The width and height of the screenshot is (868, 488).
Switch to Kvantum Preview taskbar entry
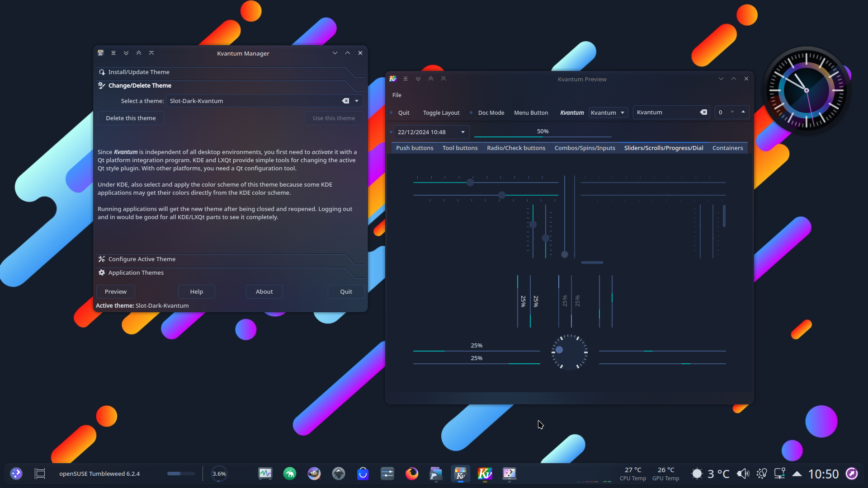pos(485,474)
